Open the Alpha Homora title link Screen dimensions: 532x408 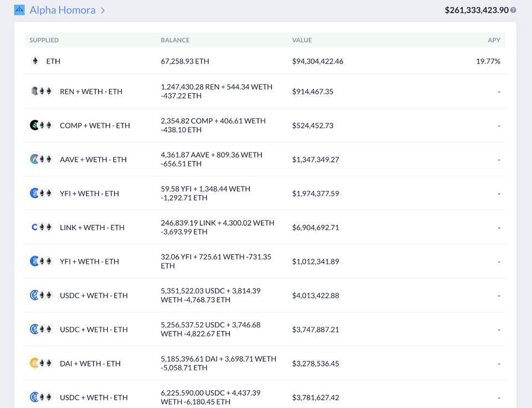pos(62,10)
